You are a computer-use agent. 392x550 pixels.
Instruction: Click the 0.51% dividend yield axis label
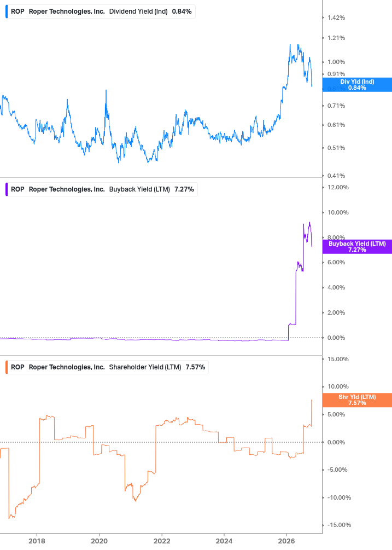click(336, 148)
